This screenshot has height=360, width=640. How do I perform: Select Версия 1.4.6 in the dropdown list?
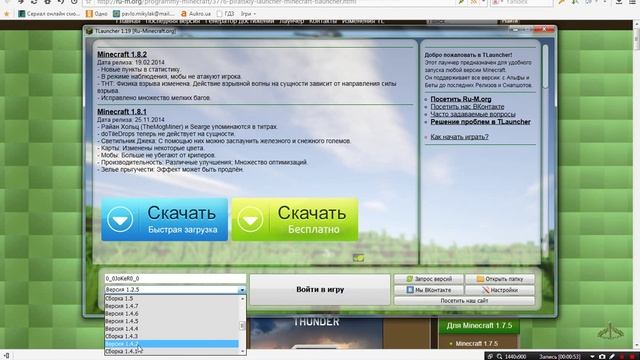tap(171, 313)
